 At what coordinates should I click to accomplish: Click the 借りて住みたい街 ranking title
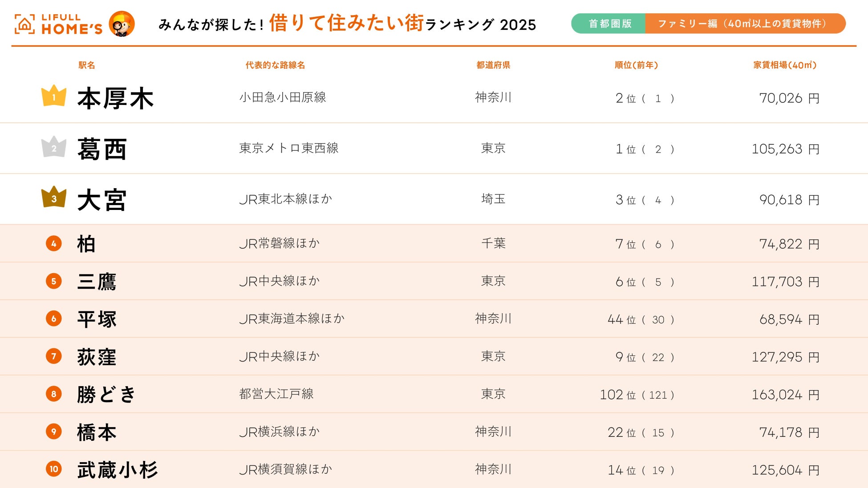click(x=346, y=23)
